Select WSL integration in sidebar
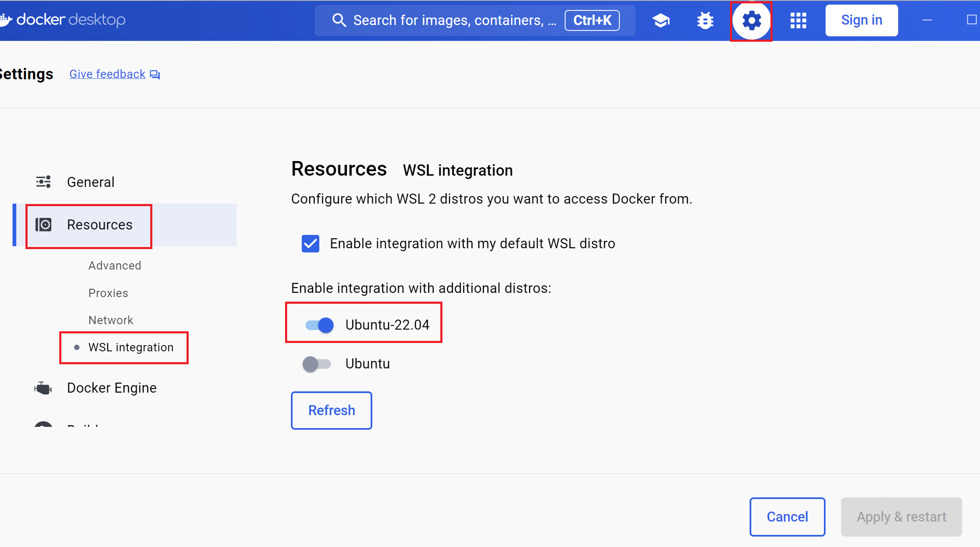Image resolution: width=980 pixels, height=547 pixels. tap(131, 347)
